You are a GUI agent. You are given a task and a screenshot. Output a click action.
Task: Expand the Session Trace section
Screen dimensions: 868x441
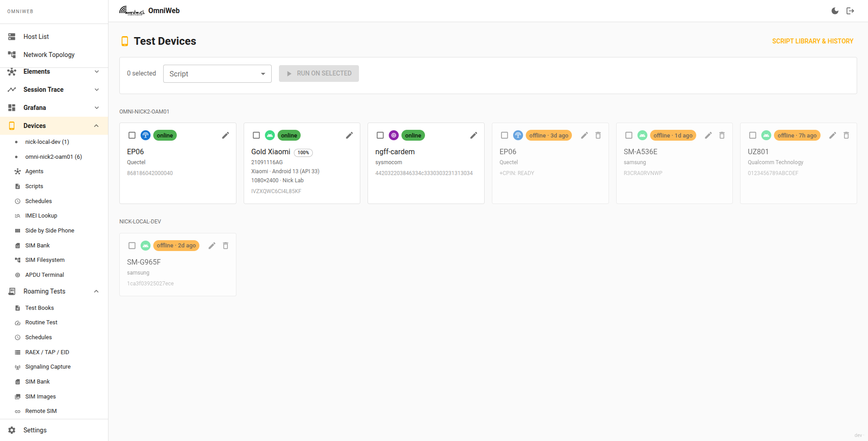[x=54, y=90]
